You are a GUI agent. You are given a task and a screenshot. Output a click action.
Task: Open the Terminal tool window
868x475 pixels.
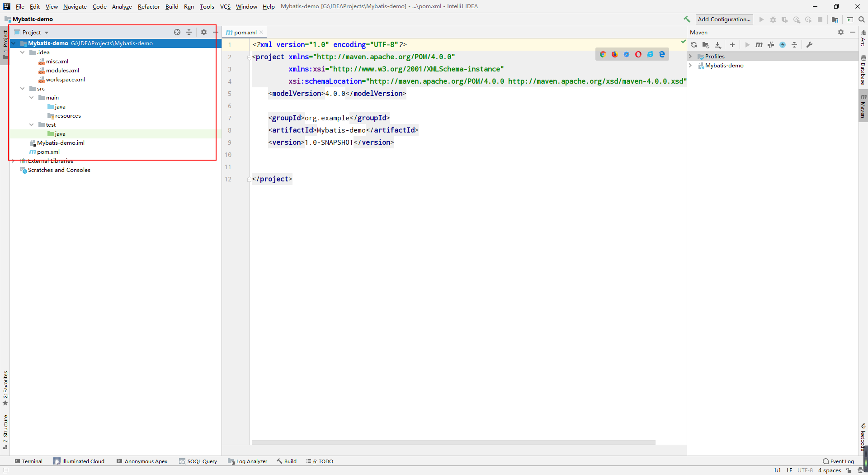tap(28, 461)
